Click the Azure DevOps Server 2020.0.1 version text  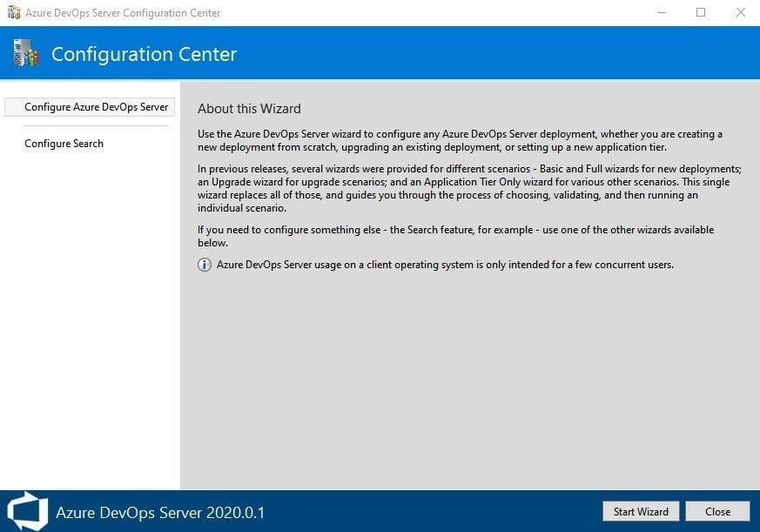click(x=160, y=512)
